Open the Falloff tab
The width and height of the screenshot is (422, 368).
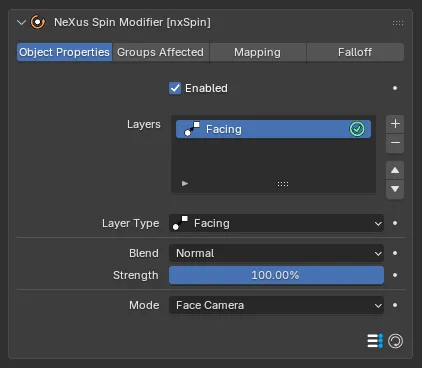click(x=355, y=52)
